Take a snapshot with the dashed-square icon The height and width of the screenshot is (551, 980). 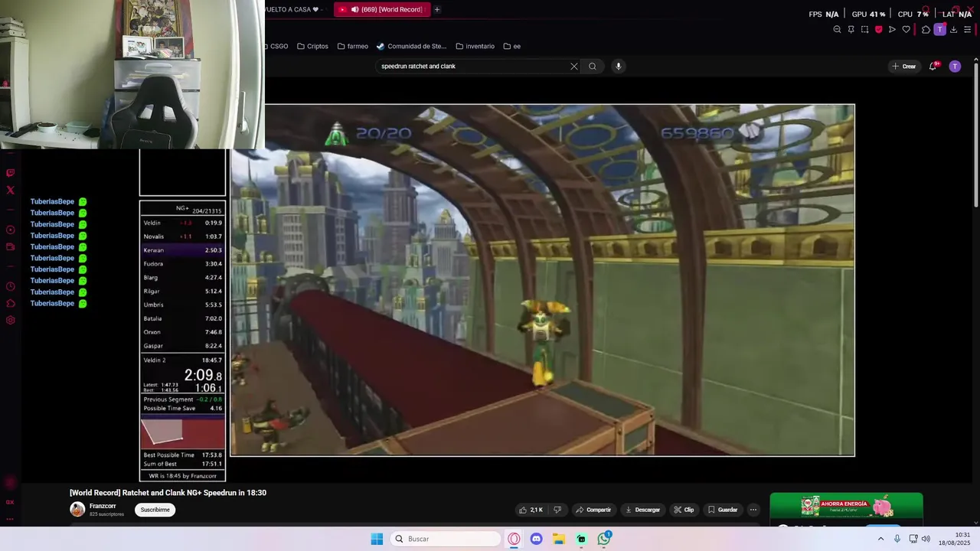(864, 29)
